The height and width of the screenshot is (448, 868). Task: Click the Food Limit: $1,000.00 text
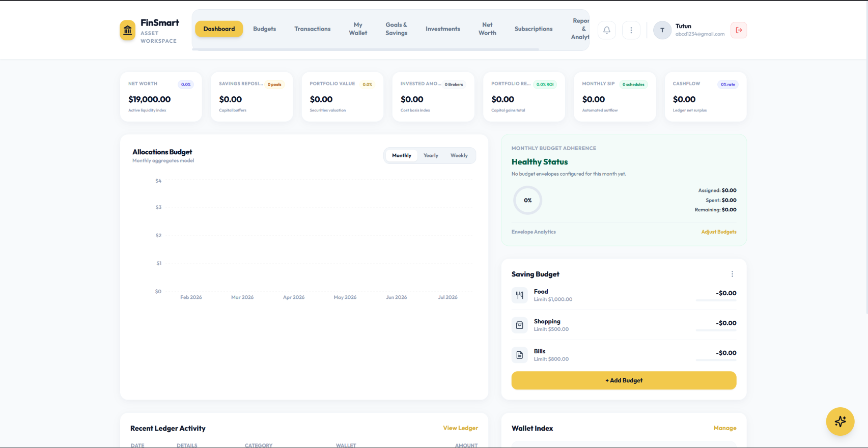(553, 299)
